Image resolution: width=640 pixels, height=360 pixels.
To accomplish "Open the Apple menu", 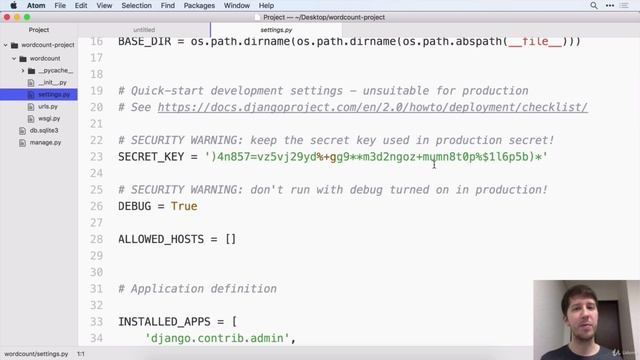I will (x=13, y=5).
